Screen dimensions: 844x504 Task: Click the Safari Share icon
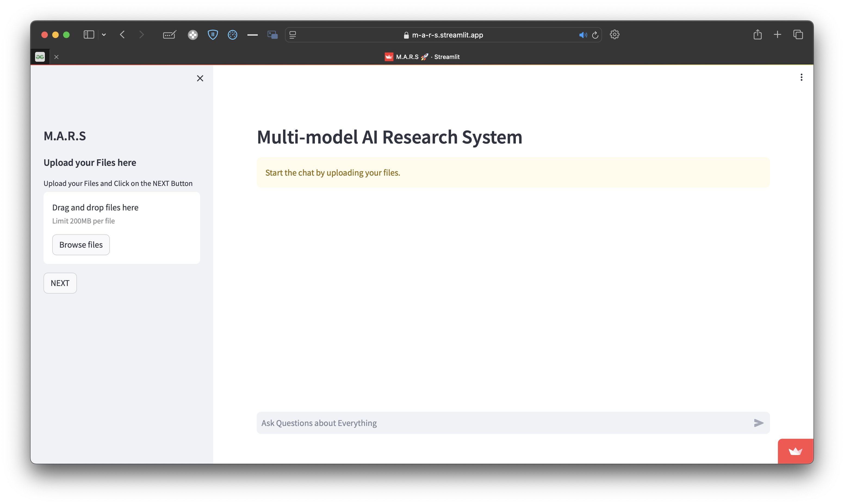click(x=757, y=35)
